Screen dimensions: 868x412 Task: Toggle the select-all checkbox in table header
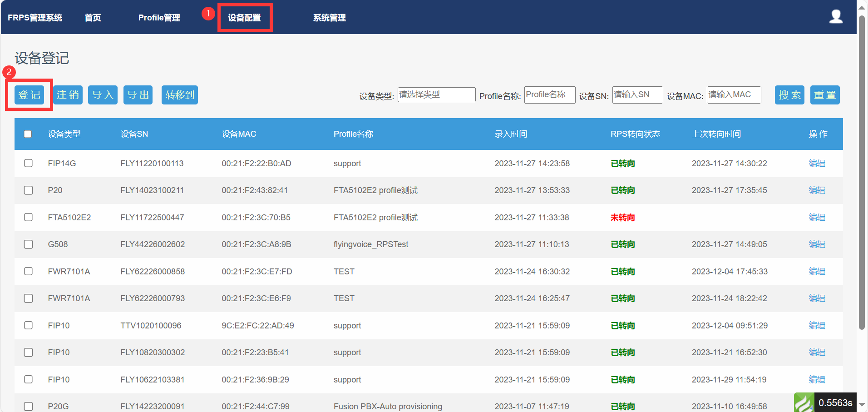(28, 134)
